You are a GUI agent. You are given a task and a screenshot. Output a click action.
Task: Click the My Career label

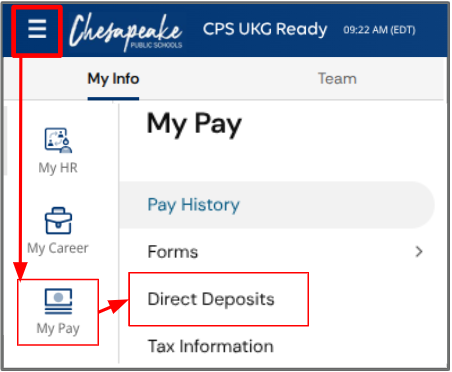tap(58, 248)
